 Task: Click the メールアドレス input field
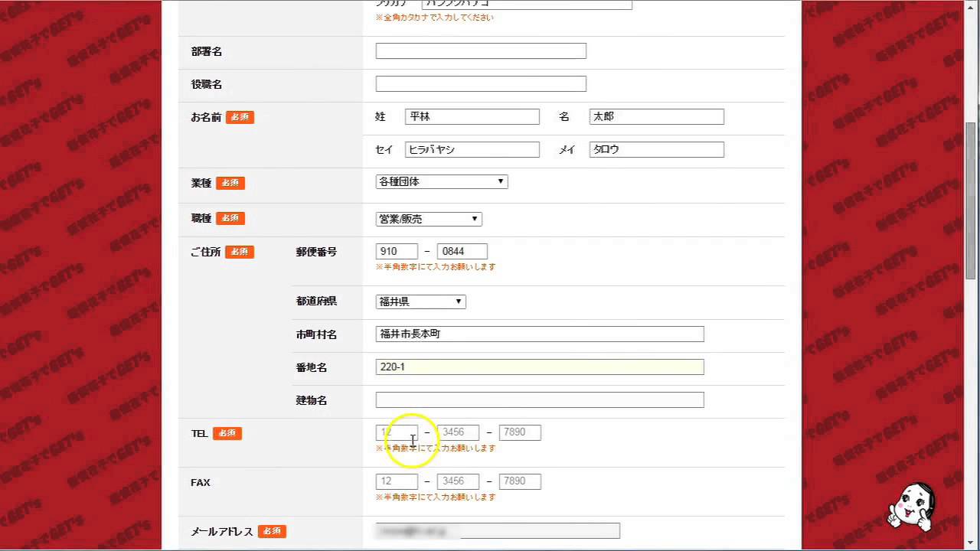(498, 530)
